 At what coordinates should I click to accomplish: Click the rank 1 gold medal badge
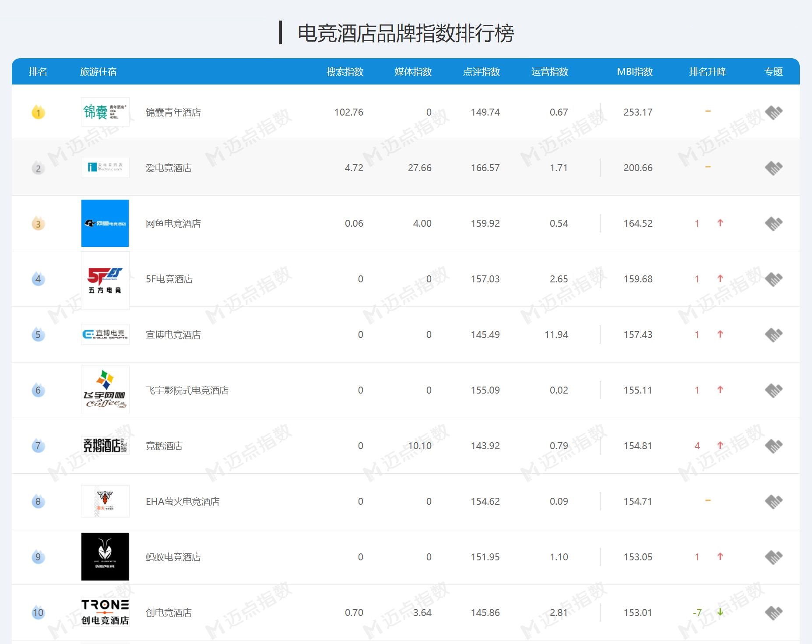click(x=38, y=113)
